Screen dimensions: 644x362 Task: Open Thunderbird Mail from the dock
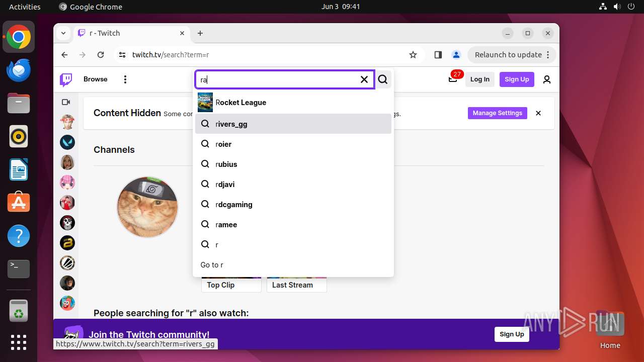(x=19, y=70)
